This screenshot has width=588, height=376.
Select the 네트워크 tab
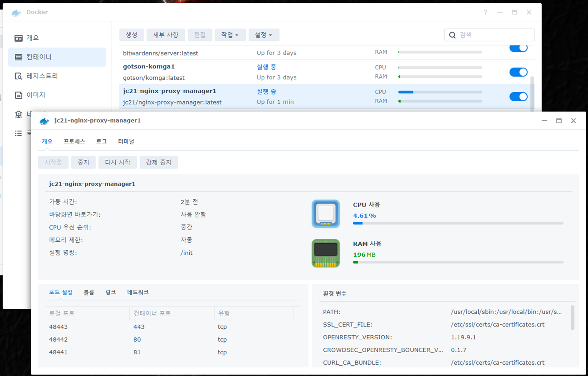[138, 292]
